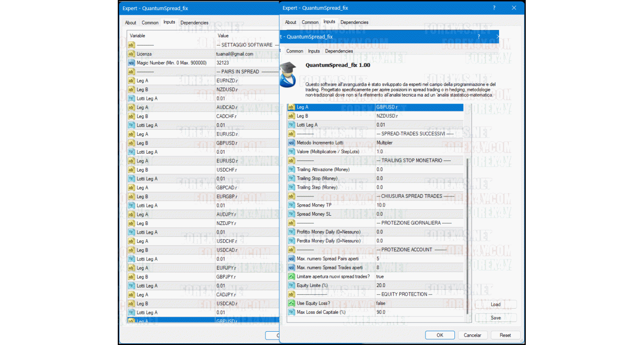The image size is (644, 345).
Task: Click the Use Equity Loss boolean icon
Action: 291,303
